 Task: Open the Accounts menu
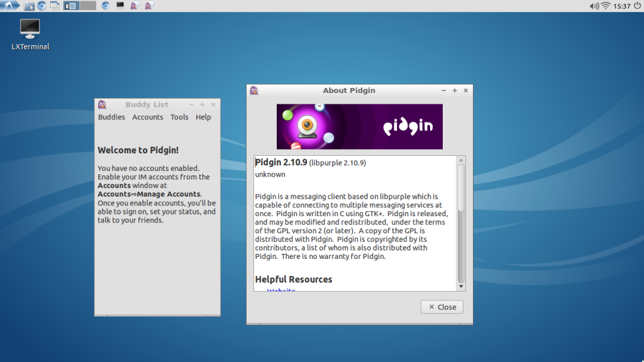pos(147,117)
